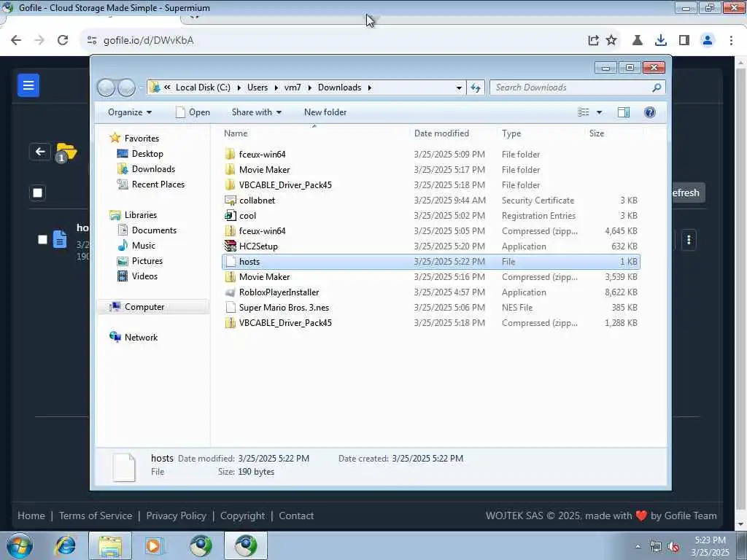
Task: Click Open in the Explorer toolbar
Action: (x=193, y=112)
